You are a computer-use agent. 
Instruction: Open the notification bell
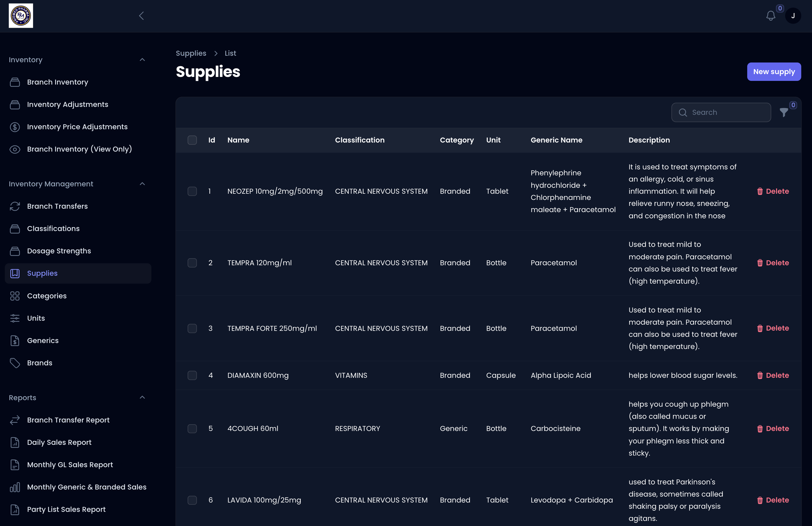(x=771, y=15)
